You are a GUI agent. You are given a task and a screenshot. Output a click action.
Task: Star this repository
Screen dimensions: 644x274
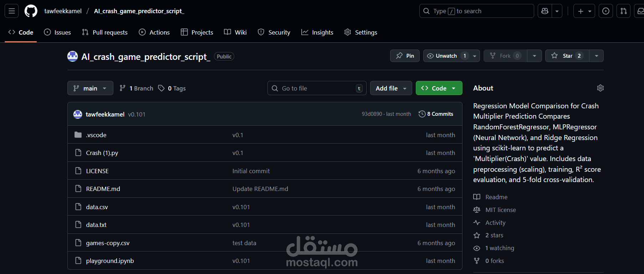point(567,56)
